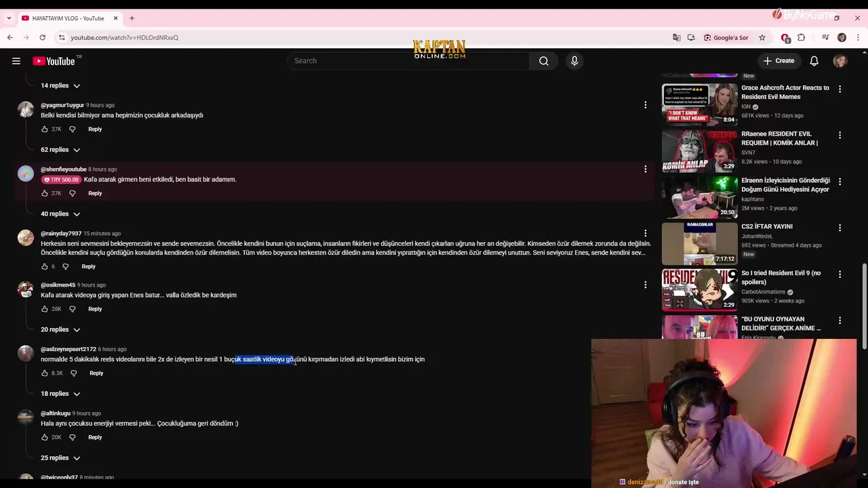Open So I tried Resident Evil 9 title
868x488 pixels.
[x=781, y=277]
